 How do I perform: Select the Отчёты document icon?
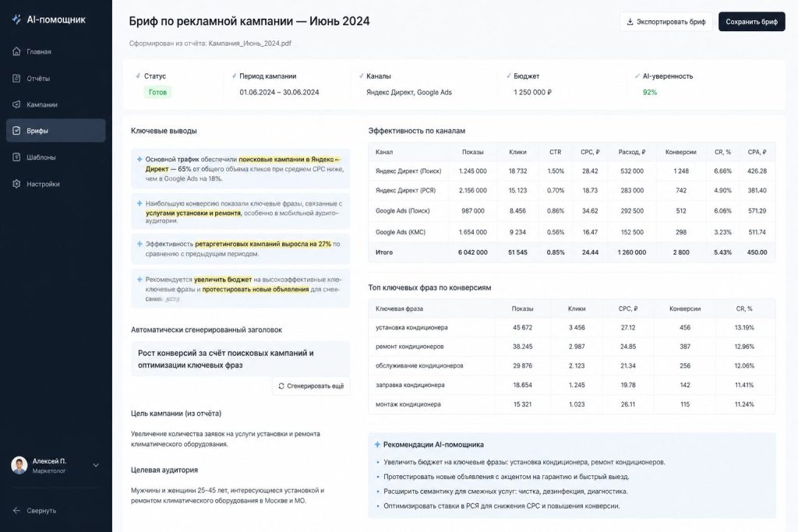click(x=16, y=79)
